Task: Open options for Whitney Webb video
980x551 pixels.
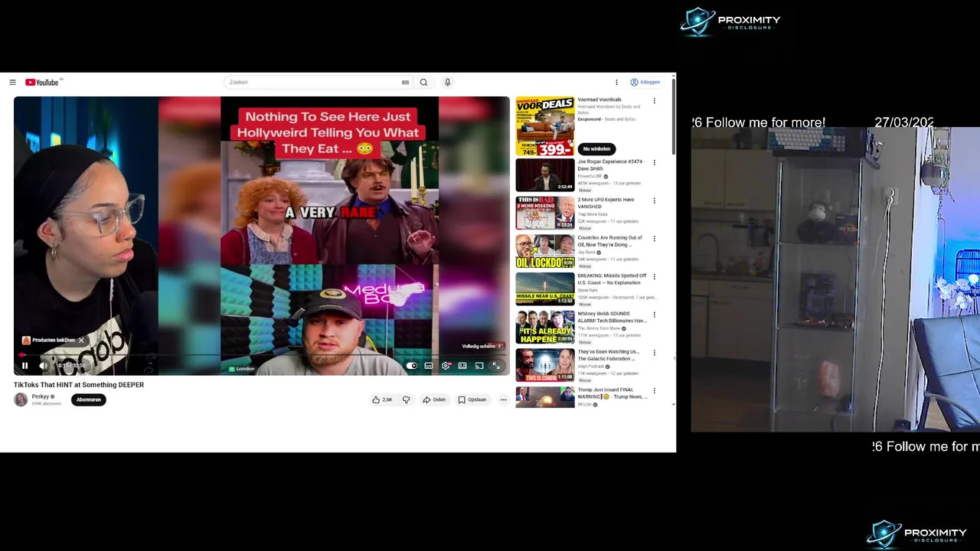Action: 654,315
